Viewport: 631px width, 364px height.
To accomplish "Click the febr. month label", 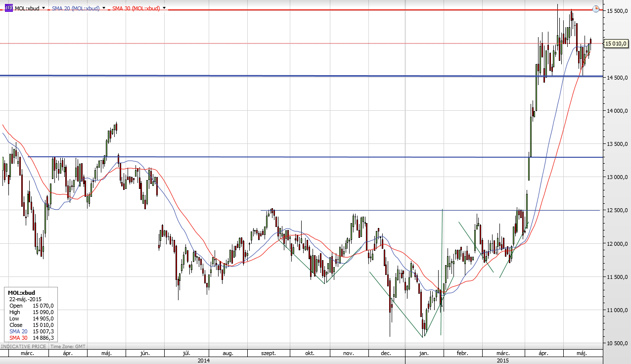I will point(462,354).
